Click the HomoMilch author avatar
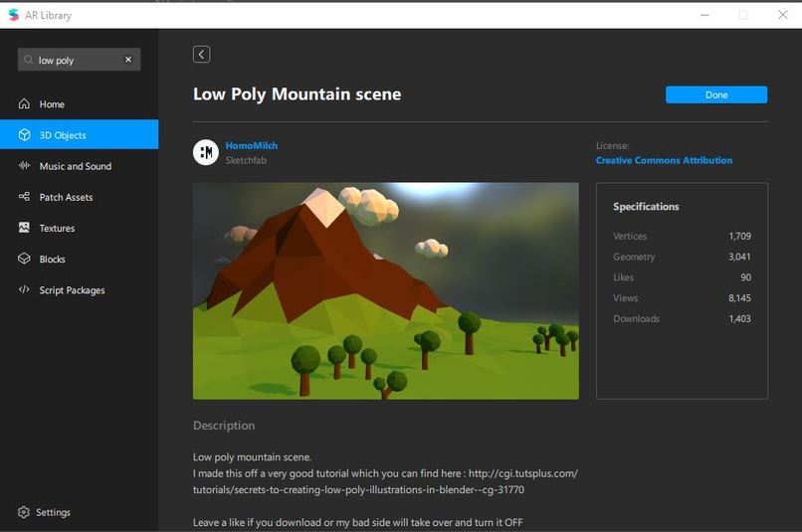 click(x=206, y=152)
